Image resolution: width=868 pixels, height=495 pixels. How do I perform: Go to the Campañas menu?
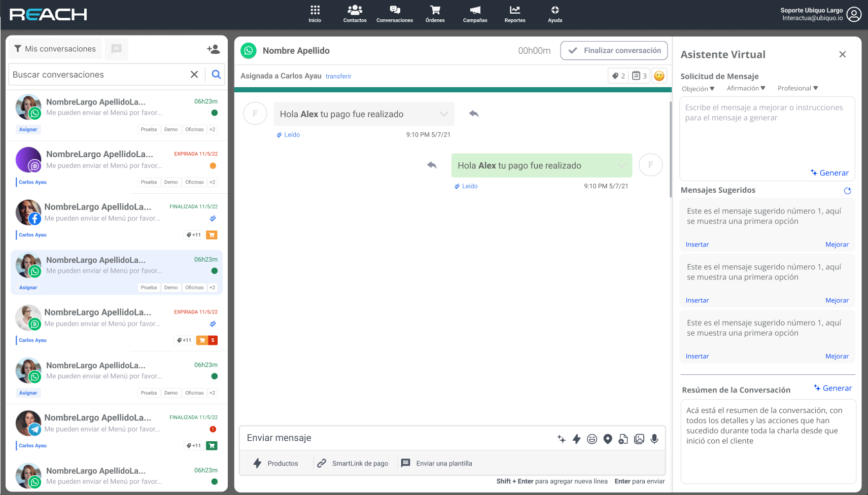475,14
